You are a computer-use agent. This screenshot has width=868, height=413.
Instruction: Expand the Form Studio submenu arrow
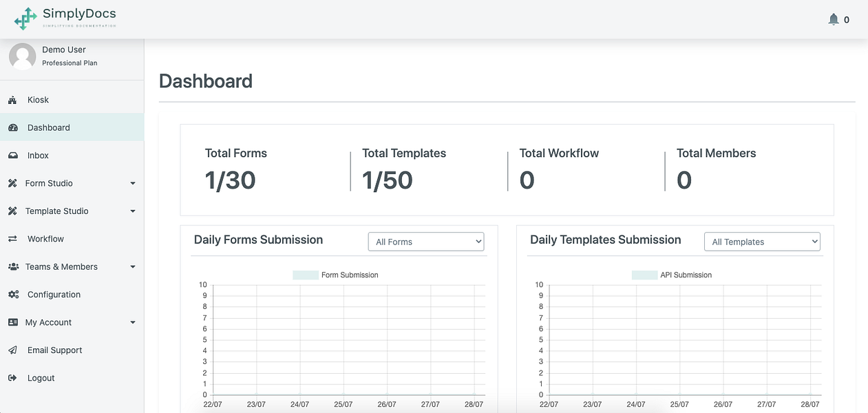click(133, 184)
